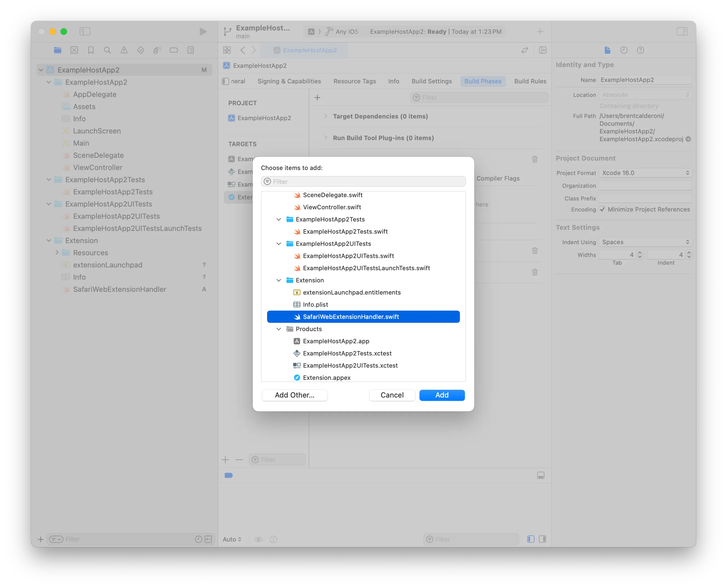
Task: Switch to Build Settings tab
Action: pyautogui.click(x=431, y=81)
